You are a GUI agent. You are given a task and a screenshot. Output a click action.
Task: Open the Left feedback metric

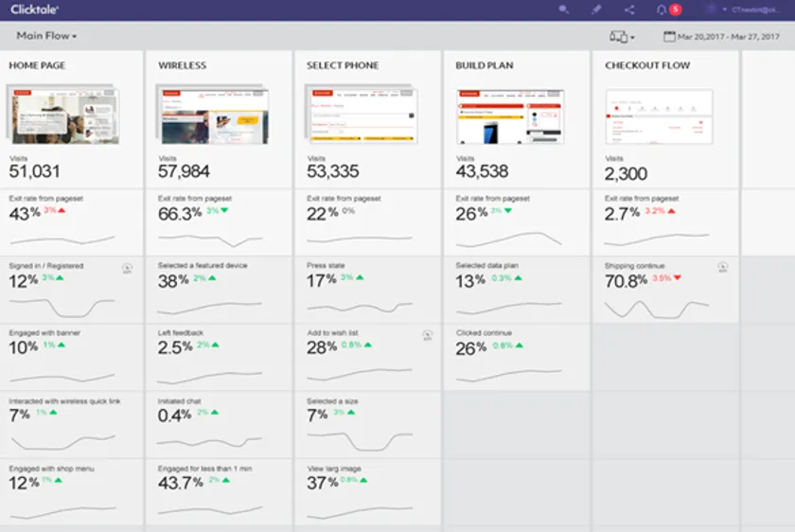pyautogui.click(x=219, y=357)
